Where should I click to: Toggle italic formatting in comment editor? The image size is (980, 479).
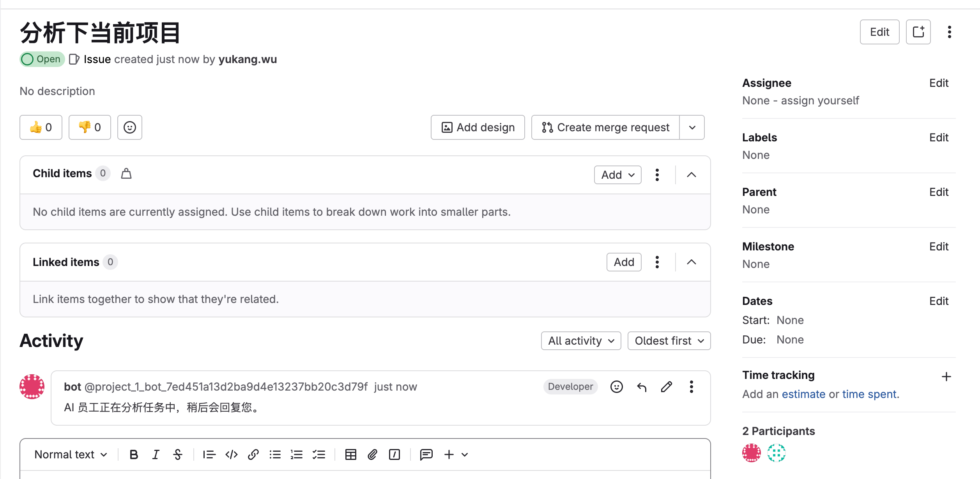(x=156, y=454)
